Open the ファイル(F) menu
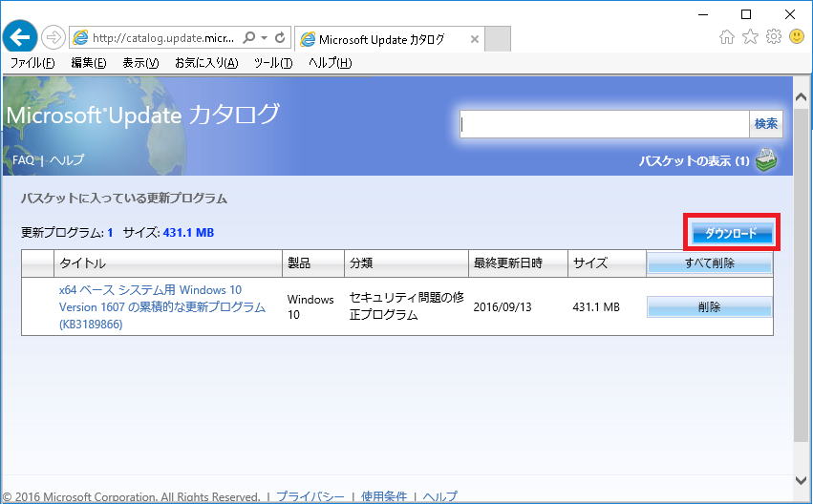This screenshot has height=504, width=813. pos(32,63)
